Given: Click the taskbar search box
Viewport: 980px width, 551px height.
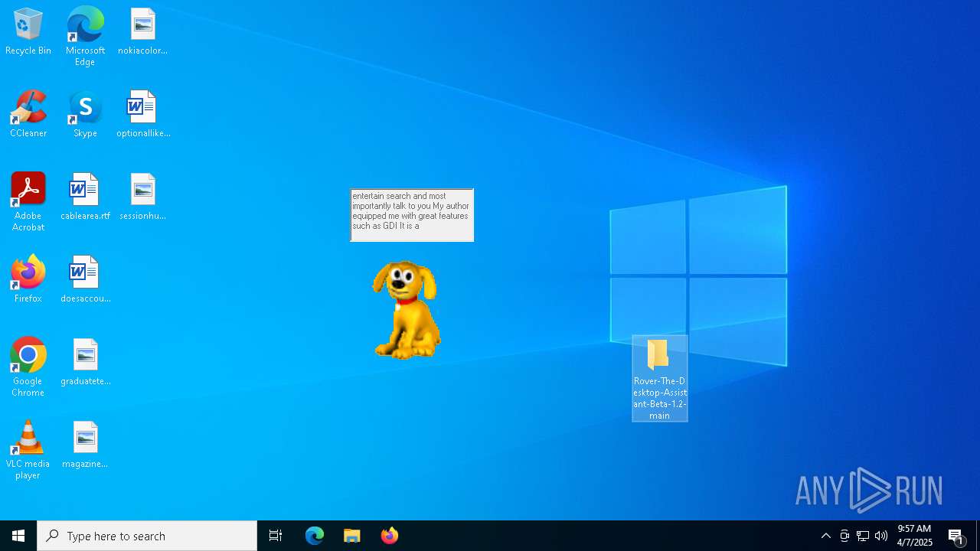Looking at the screenshot, I should click(x=147, y=536).
